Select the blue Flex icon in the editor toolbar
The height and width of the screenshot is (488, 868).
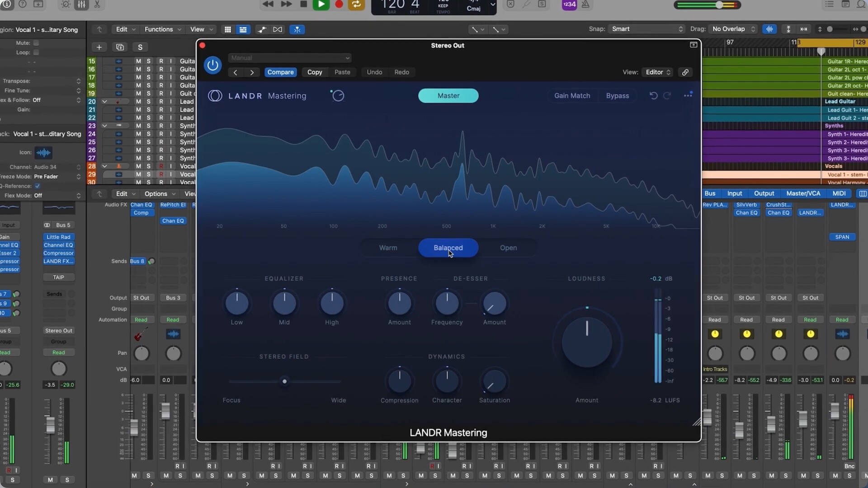coord(297,29)
